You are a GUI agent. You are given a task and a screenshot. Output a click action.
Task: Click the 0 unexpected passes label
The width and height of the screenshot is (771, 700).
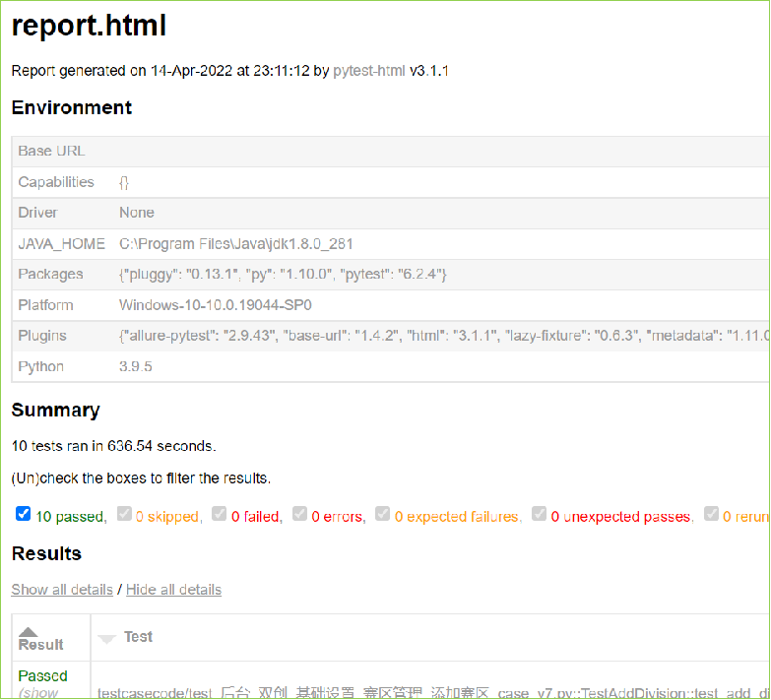click(622, 517)
